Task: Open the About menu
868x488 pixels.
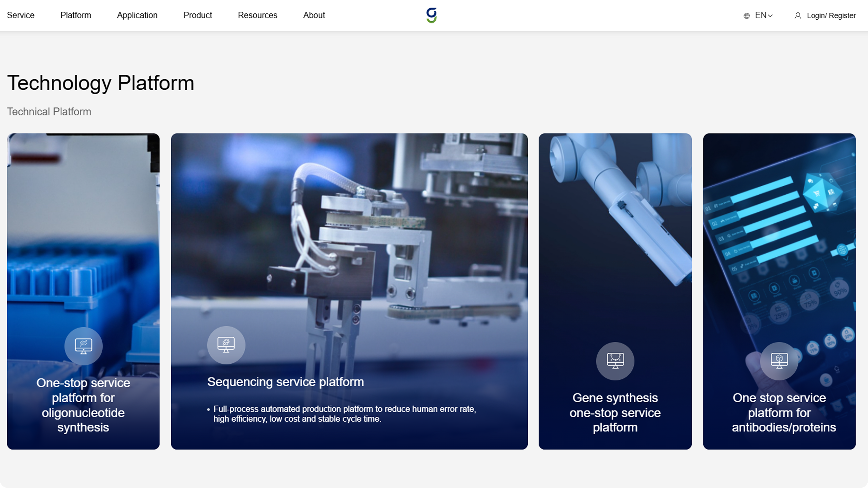Action: 314,15
